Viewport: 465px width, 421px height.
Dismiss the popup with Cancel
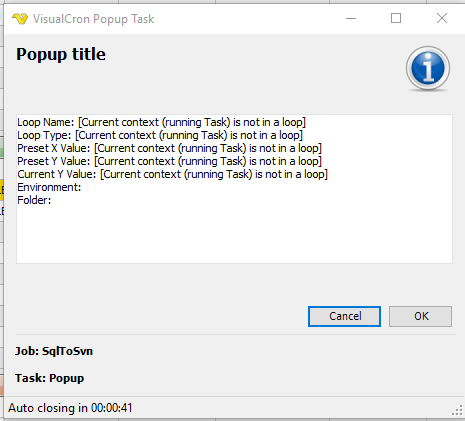pos(344,316)
